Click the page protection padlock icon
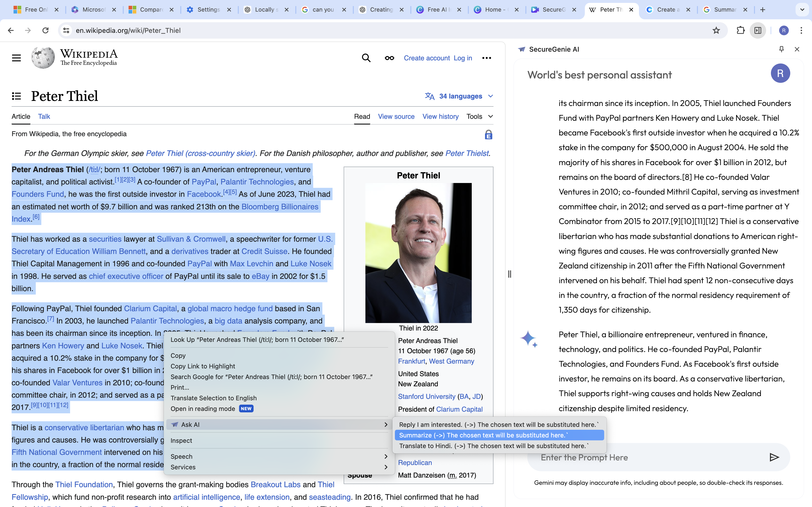 [x=488, y=135]
